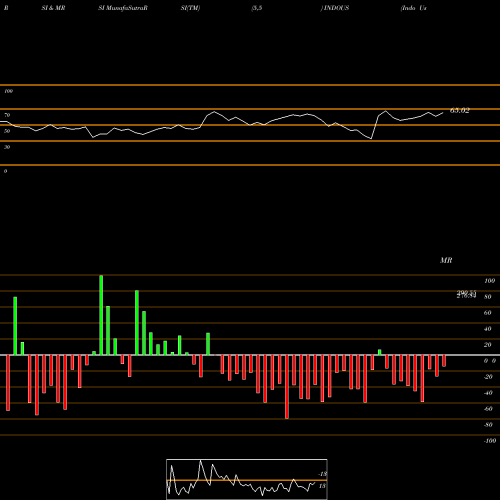Click the end point of the RSI line
This screenshot has height=500, width=500.
443,113
